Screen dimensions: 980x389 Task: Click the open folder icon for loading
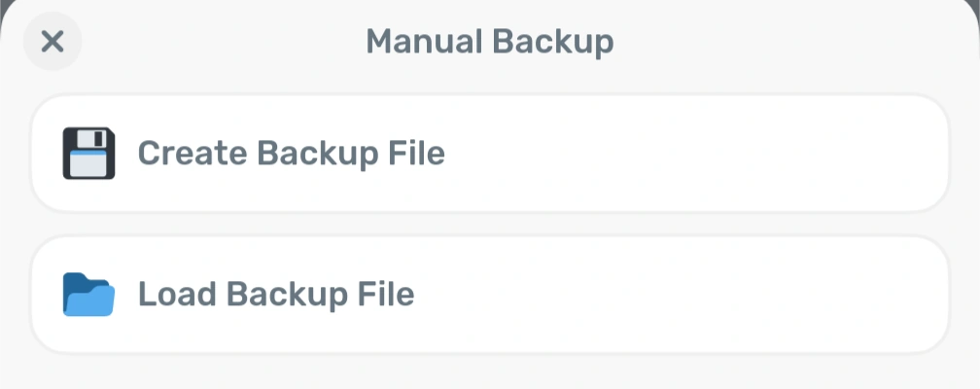[88, 295]
